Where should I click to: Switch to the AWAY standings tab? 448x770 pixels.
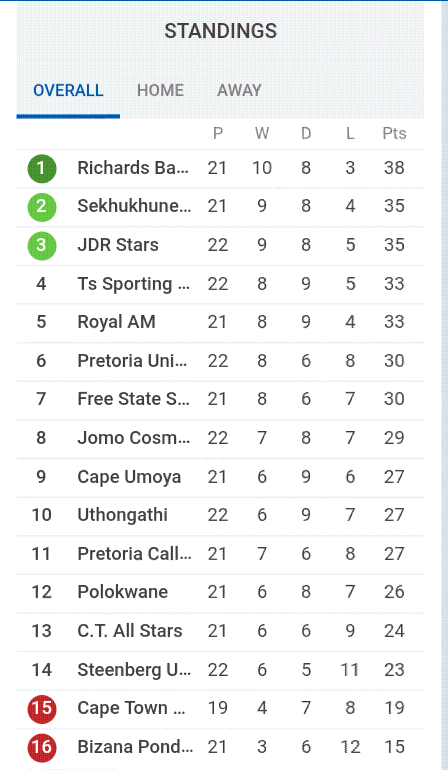(239, 90)
